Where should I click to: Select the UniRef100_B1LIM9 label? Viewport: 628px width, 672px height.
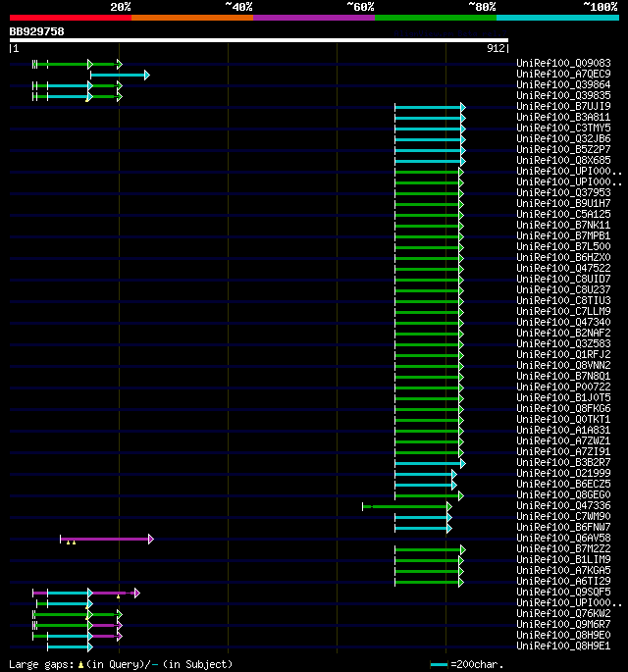tap(563, 559)
